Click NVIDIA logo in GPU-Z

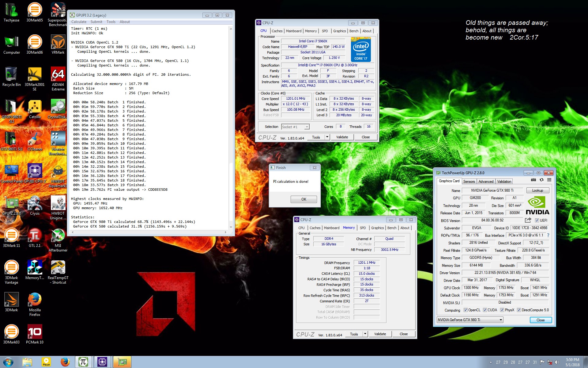(x=537, y=205)
